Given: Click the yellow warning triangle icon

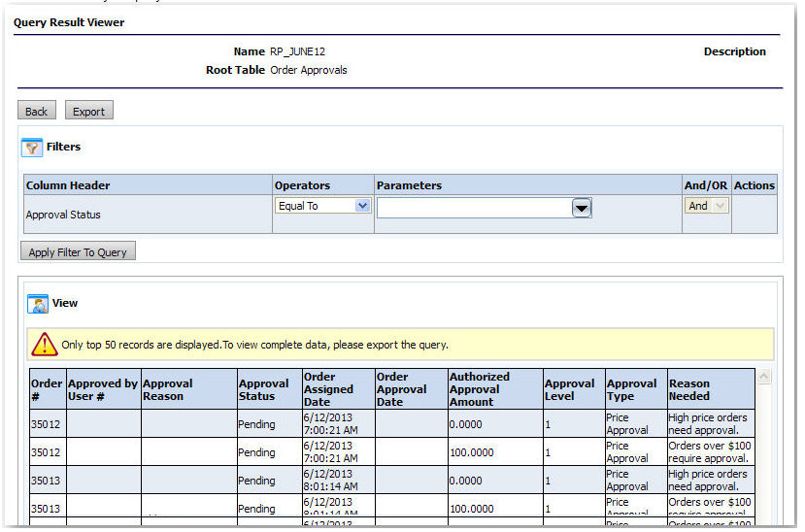Looking at the screenshot, I should click(44, 345).
